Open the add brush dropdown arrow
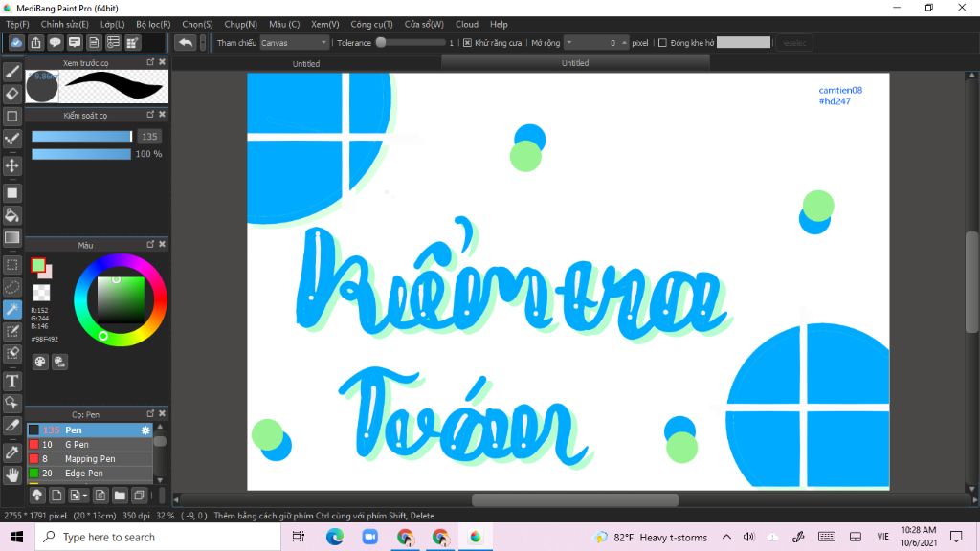 point(85,496)
